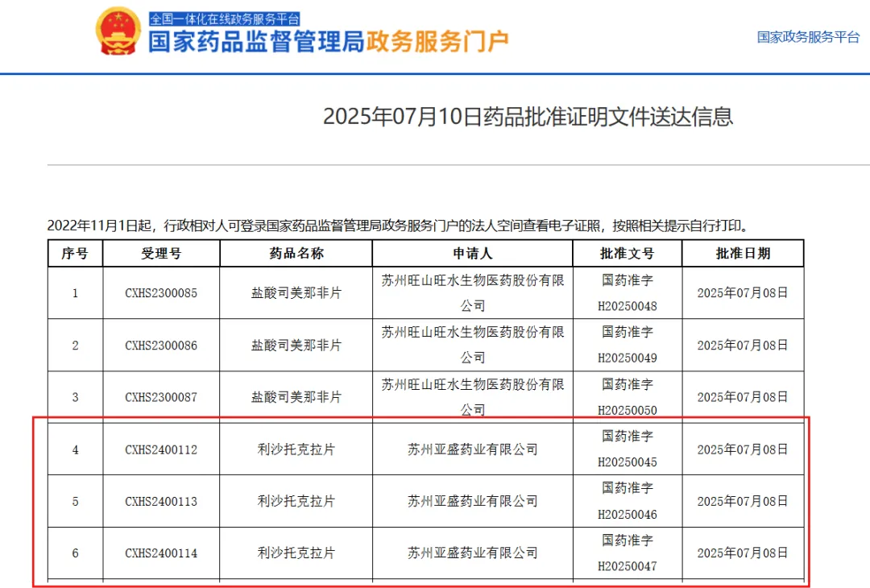Screen dimensions: 870x588
Task: Click the page heading 2025年07月10日药品批准证明文件送达信息
Action: coord(528,117)
